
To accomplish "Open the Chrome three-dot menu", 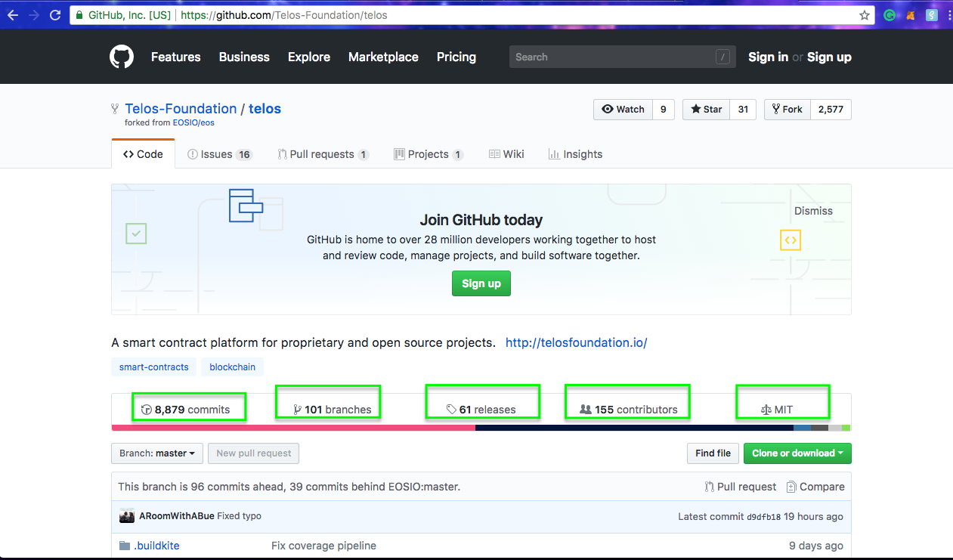I will pyautogui.click(x=948, y=15).
